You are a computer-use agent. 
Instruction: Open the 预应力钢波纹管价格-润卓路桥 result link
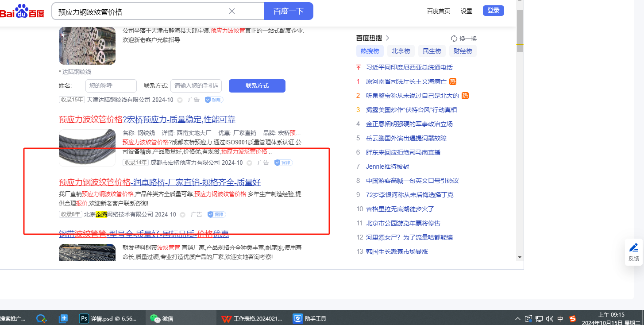click(159, 182)
